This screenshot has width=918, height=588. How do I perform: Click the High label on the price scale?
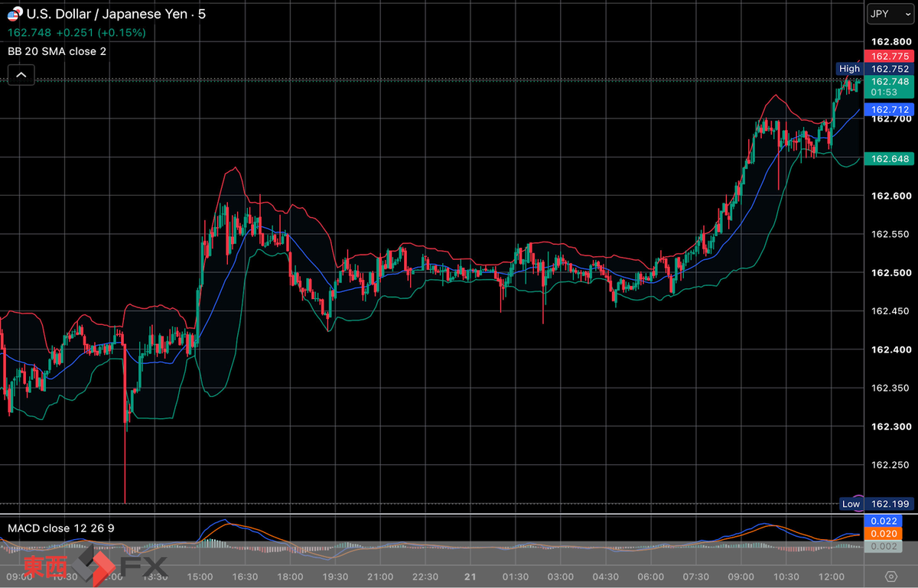click(x=849, y=69)
